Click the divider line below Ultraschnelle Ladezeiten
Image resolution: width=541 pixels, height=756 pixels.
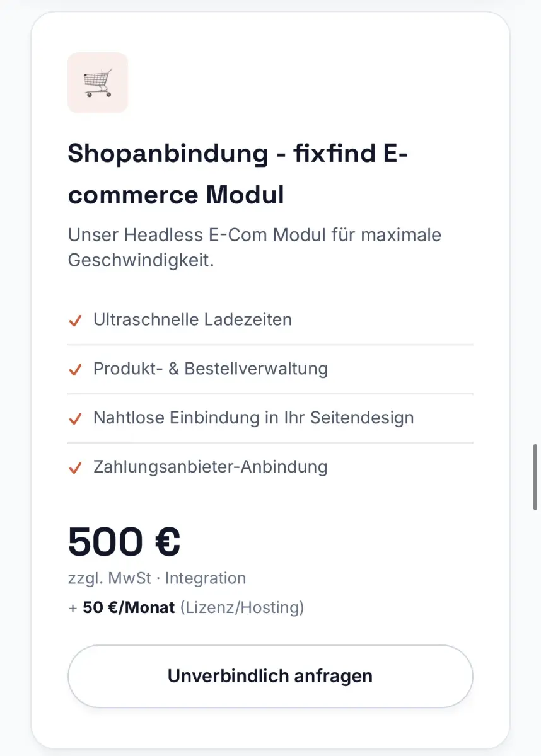point(270,345)
